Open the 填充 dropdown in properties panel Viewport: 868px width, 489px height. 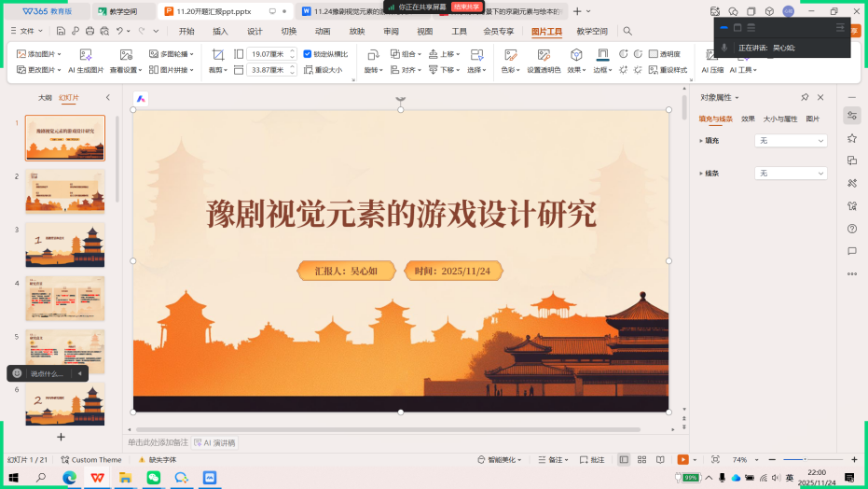tap(790, 140)
